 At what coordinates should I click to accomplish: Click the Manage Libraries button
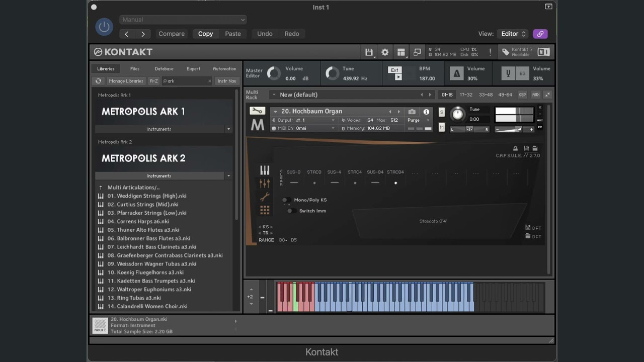[126, 81]
